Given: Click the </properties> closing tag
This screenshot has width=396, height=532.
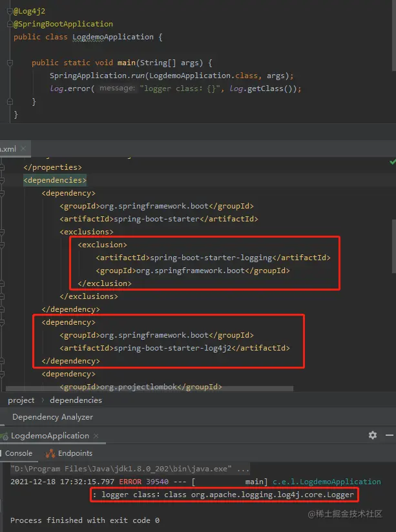Looking at the screenshot, I should [52, 167].
